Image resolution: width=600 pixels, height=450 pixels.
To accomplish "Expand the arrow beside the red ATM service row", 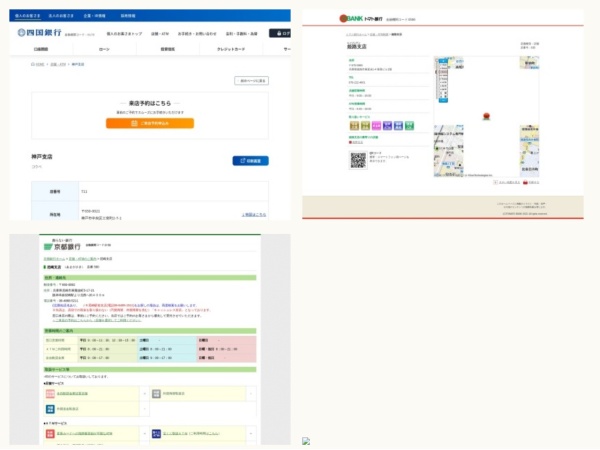I will 144,434.
